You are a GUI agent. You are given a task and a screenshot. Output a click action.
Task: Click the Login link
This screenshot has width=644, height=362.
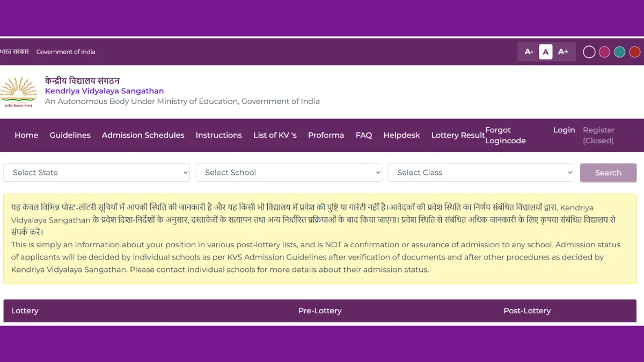coord(564,130)
